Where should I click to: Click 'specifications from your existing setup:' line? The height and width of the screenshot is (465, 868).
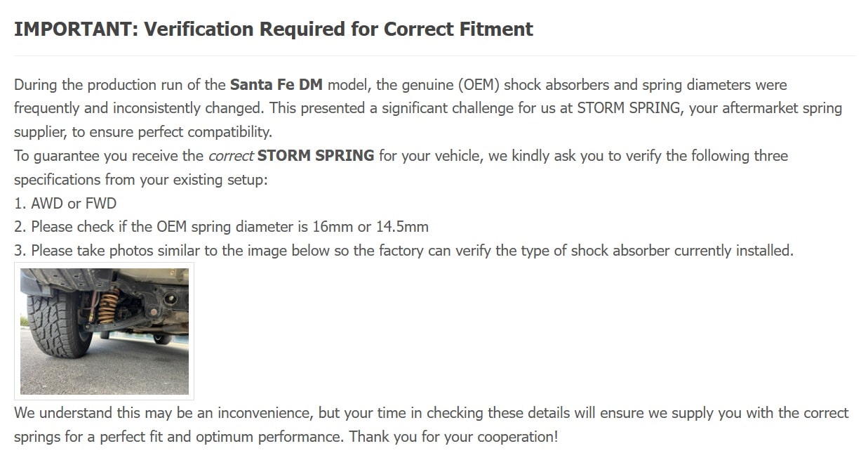point(141,180)
